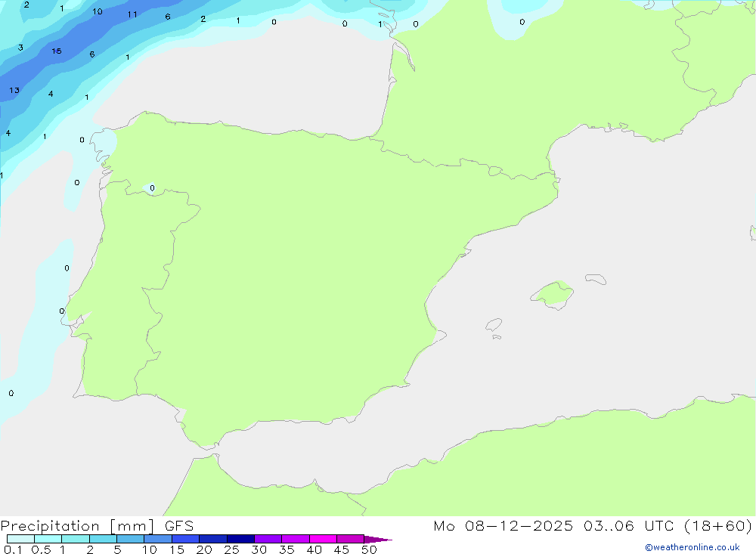Select the 35–40 mm violet legend box
The height and width of the screenshot is (554, 756).
pos(296,539)
